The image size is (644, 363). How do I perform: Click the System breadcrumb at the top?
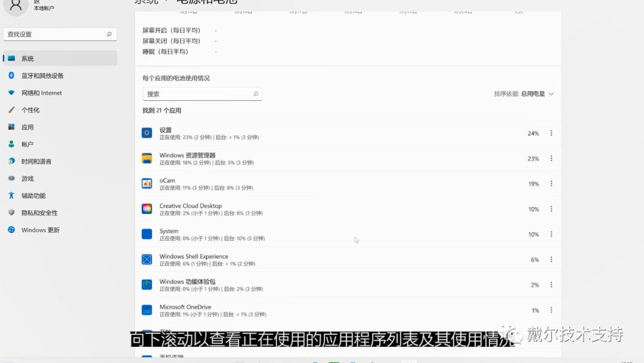[x=145, y=2]
